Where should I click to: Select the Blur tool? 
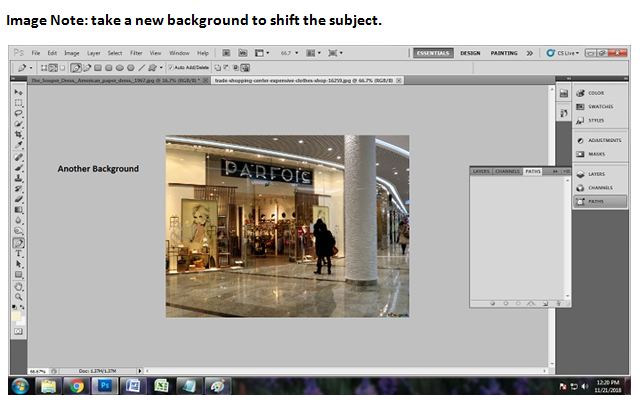point(18,221)
